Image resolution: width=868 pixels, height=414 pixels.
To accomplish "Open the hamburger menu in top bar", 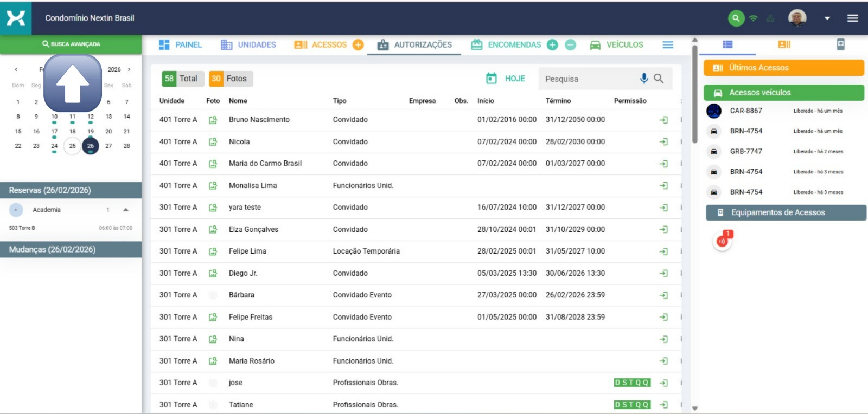I will [852, 18].
